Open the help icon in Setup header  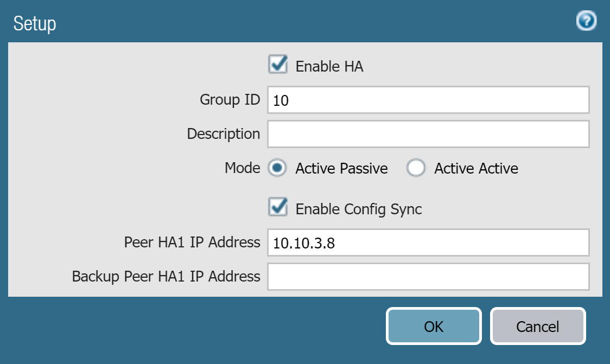click(587, 21)
